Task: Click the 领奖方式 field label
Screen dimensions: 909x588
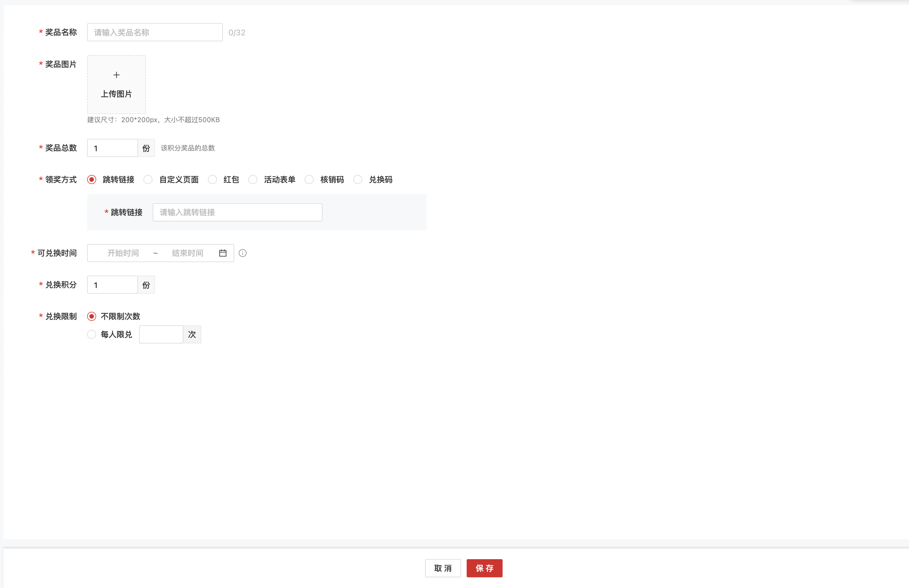Action: click(x=61, y=180)
